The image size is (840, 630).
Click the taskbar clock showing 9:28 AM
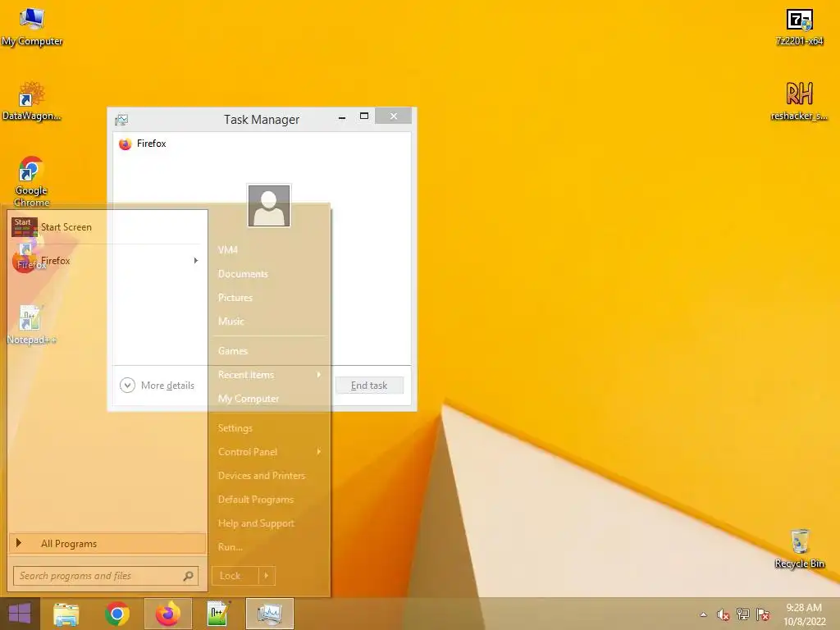(x=804, y=614)
